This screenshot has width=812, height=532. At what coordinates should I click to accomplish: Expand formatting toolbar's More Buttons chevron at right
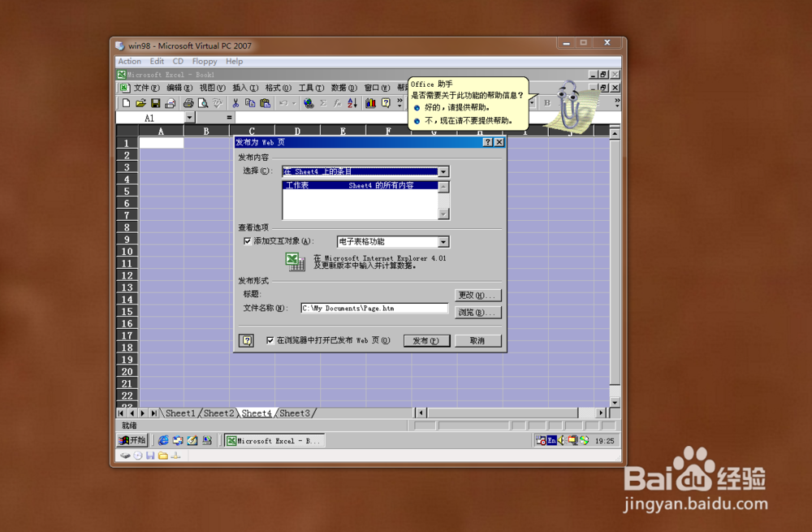click(x=617, y=103)
